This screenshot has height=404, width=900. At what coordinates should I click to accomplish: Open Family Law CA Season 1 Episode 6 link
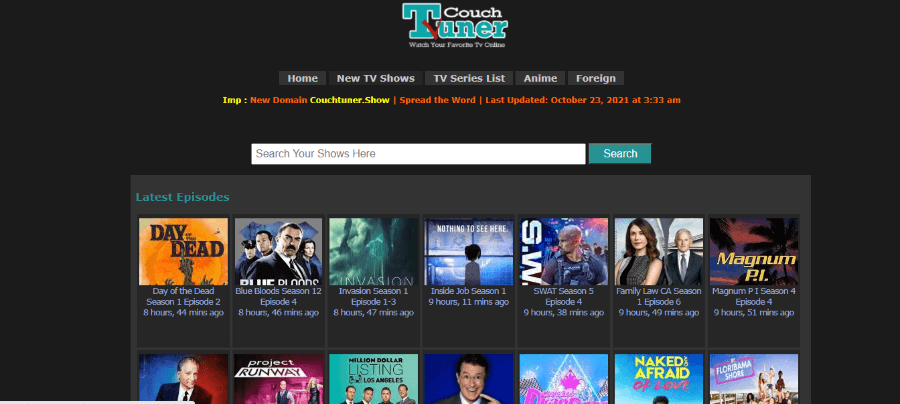click(659, 297)
